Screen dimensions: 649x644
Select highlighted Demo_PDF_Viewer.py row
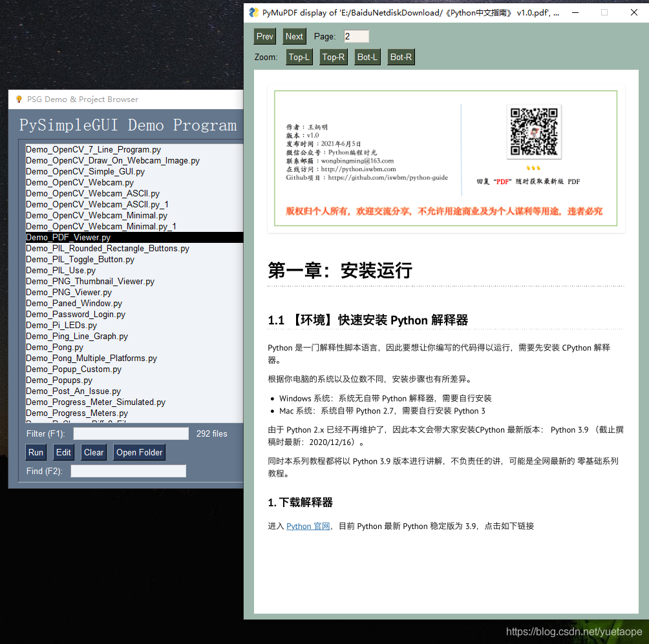point(134,238)
